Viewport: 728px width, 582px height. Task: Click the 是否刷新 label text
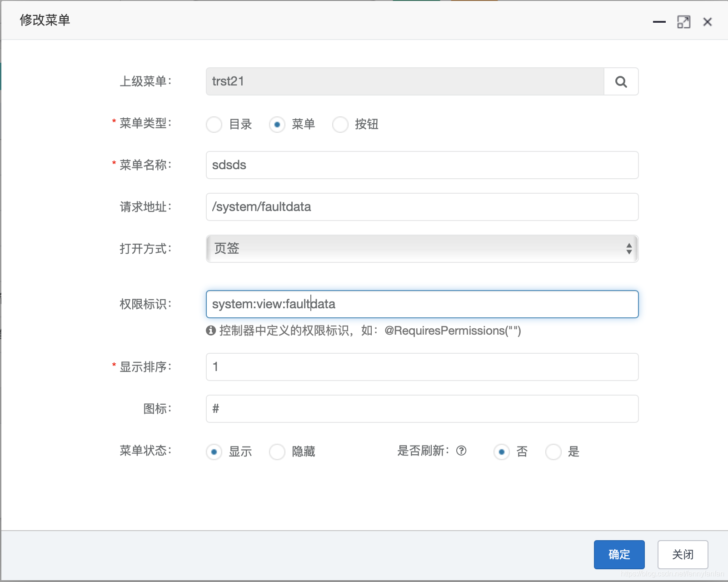pos(423,451)
